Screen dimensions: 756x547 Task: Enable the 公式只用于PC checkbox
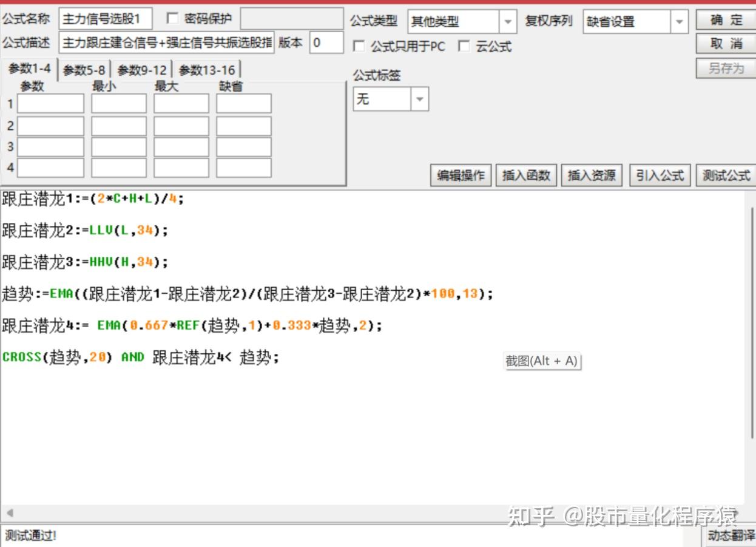coord(359,47)
